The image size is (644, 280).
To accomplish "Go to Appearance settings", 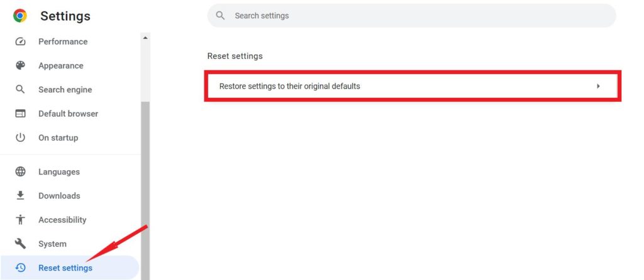I will (x=60, y=66).
